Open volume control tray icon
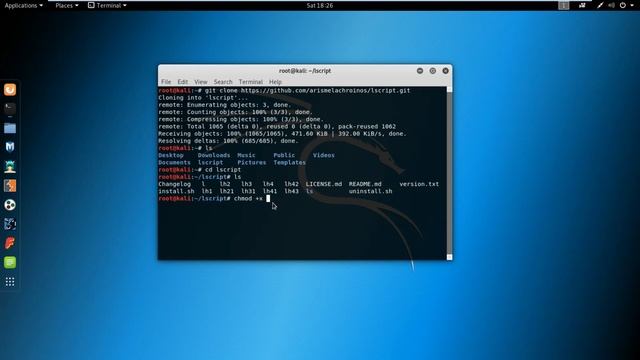The width and height of the screenshot is (640, 360). tap(611, 5)
